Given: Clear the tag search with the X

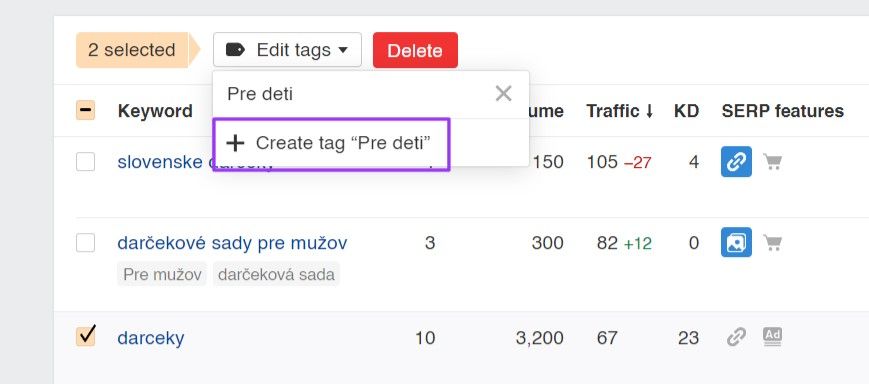Looking at the screenshot, I should tap(503, 94).
